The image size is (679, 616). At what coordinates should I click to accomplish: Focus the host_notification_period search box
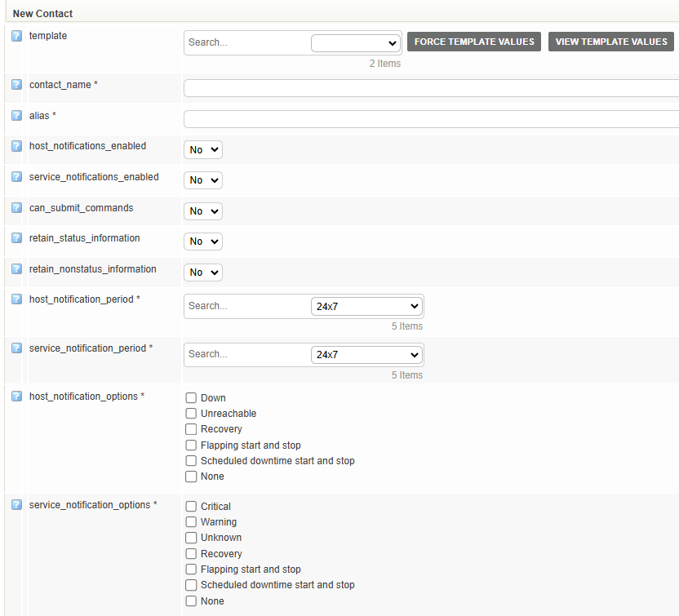coord(246,306)
